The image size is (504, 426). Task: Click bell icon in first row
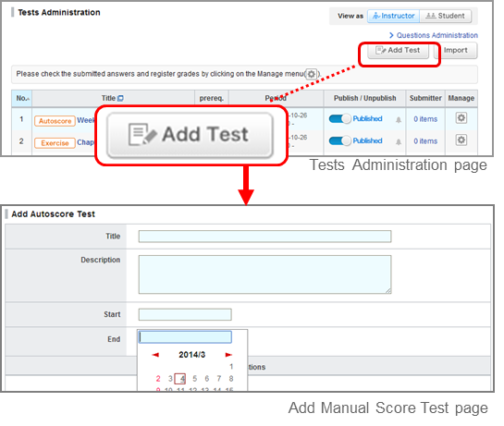[399, 120]
